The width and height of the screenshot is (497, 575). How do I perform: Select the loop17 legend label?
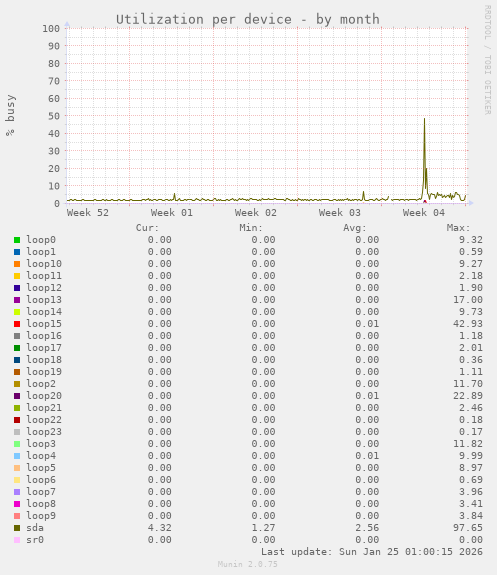(x=44, y=348)
